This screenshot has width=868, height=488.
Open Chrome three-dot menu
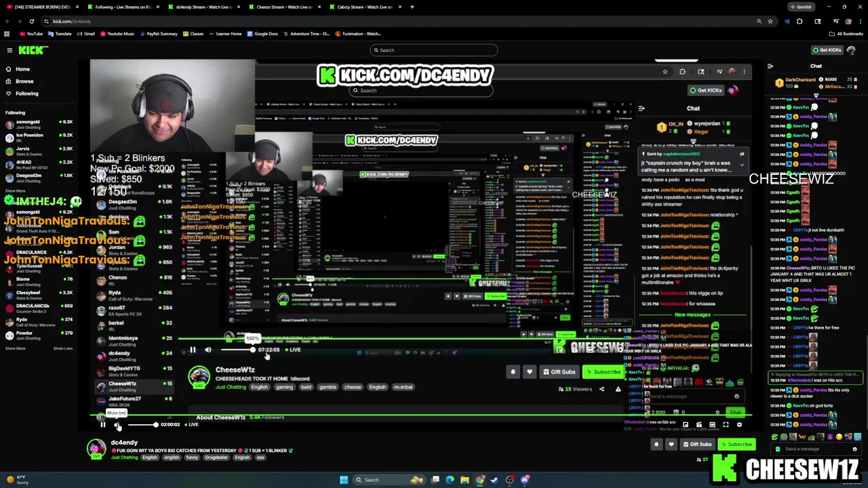tap(859, 21)
